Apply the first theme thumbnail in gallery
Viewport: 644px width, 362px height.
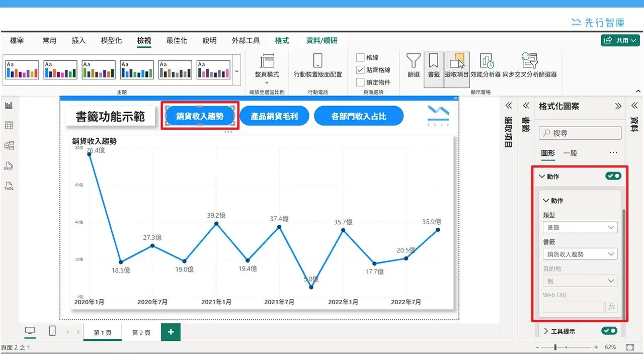pyautogui.click(x=22, y=70)
